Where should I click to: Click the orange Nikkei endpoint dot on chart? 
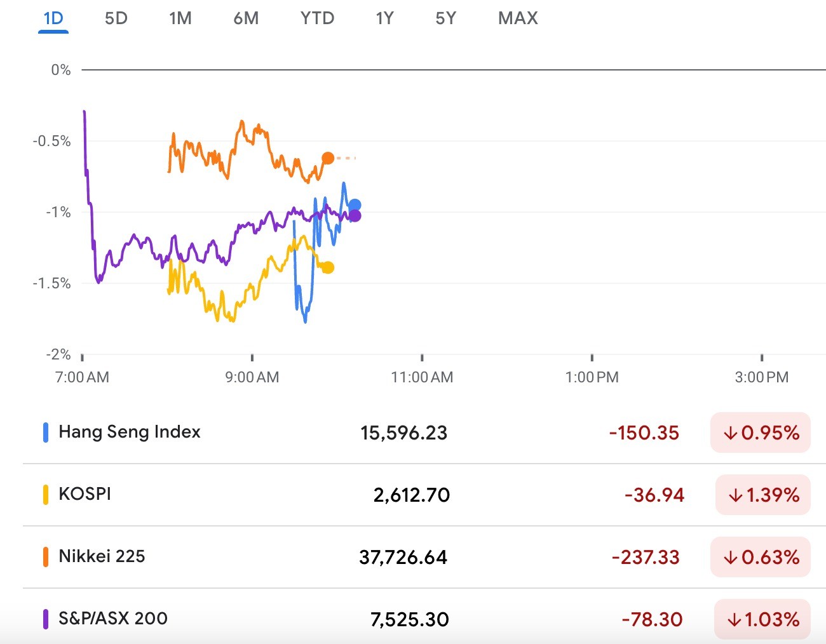[328, 158]
